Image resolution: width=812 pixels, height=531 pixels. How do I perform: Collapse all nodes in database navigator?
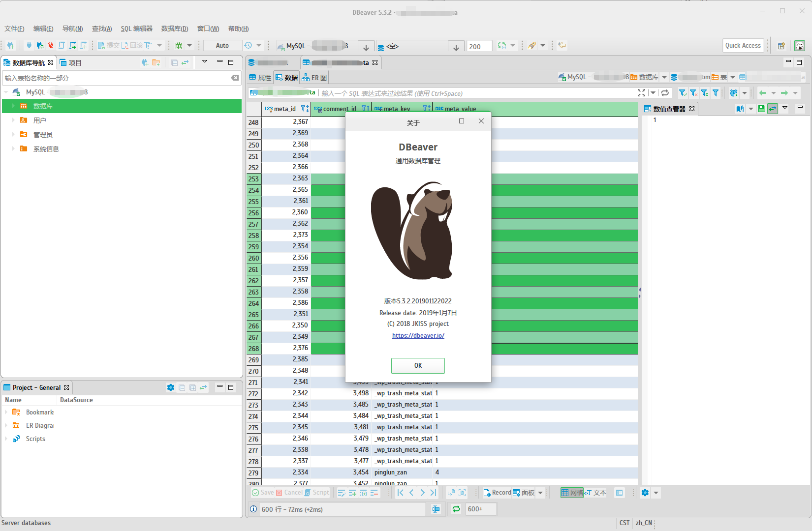174,62
